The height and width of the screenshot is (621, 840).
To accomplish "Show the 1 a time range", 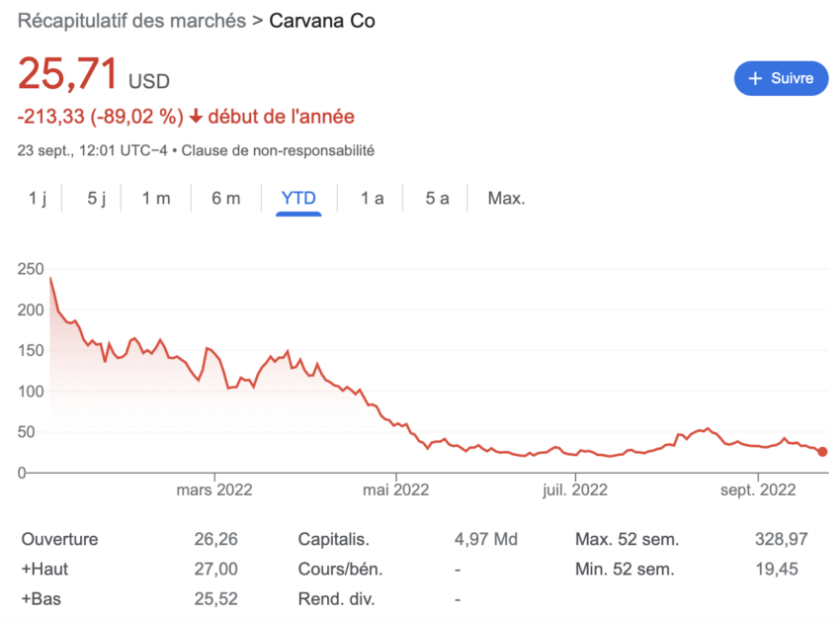I will [x=372, y=198].
